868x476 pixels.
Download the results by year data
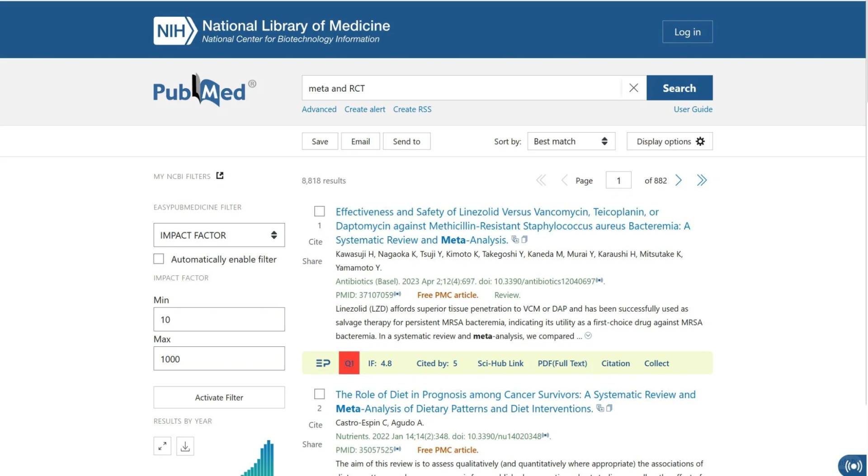click(x=185, y=446)
